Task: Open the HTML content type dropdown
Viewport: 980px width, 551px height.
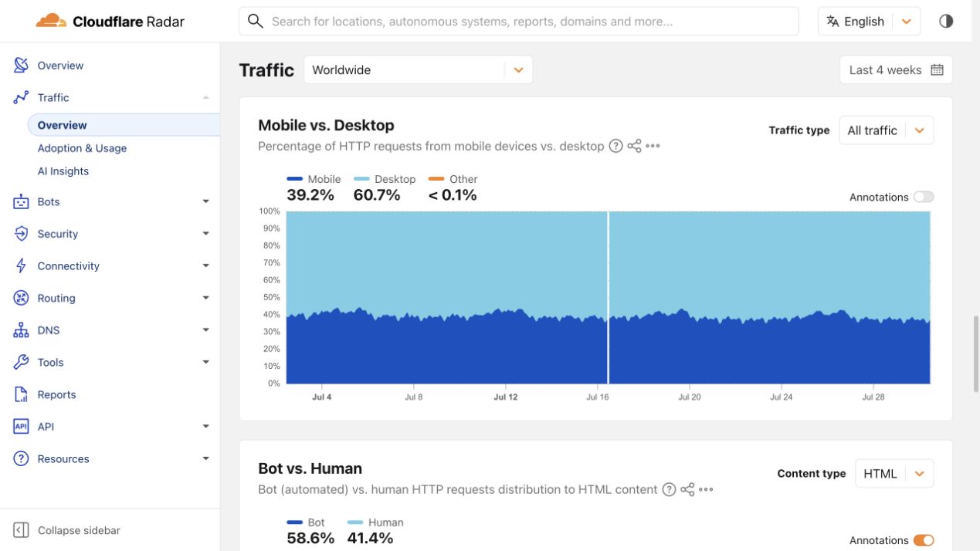Action: (x=894, y=474)
